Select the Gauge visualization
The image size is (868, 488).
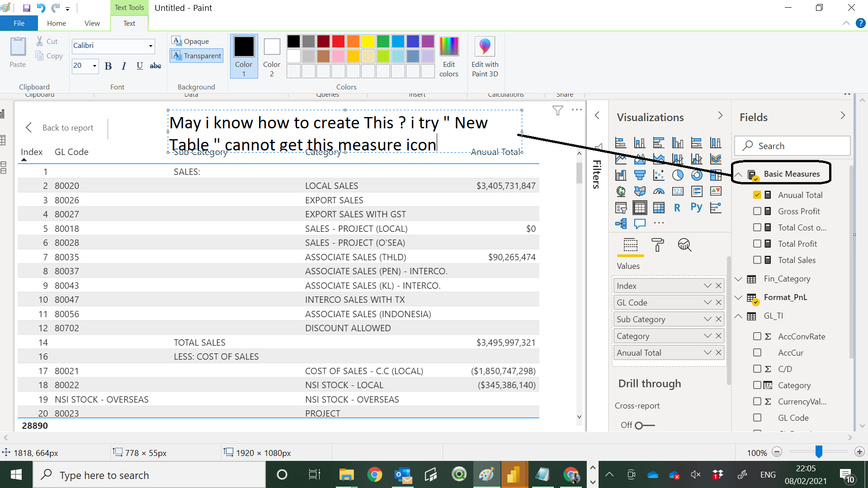point(659,192)
